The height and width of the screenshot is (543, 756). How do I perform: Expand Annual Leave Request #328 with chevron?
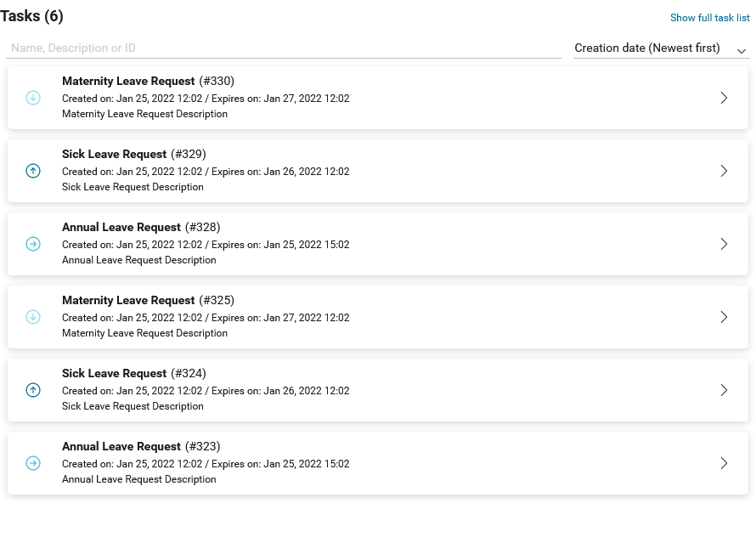click(x=724, y=244)
